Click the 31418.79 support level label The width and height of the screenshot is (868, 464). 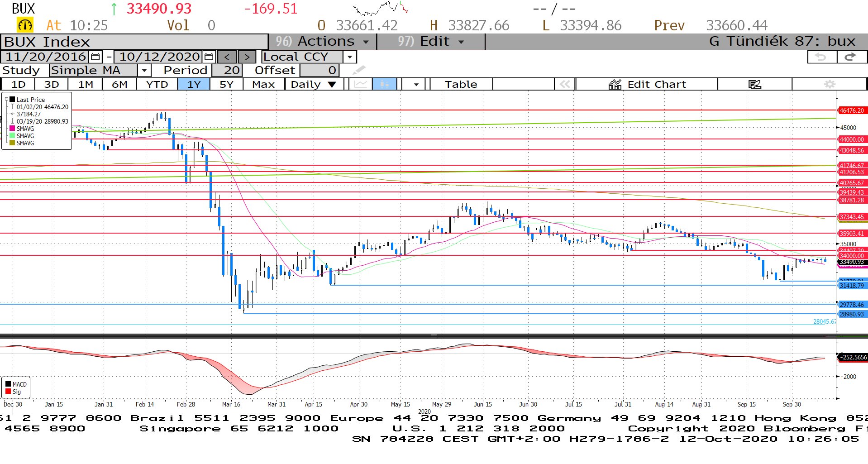(x=852, y=286)
